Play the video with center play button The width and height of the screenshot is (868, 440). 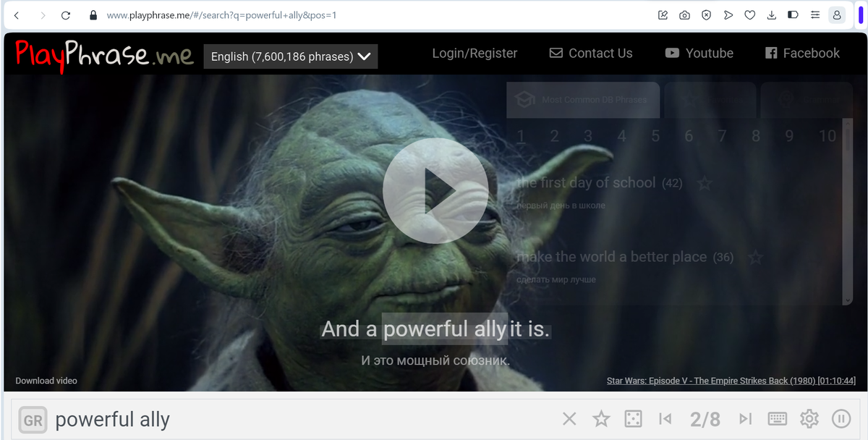pos(435,191)
